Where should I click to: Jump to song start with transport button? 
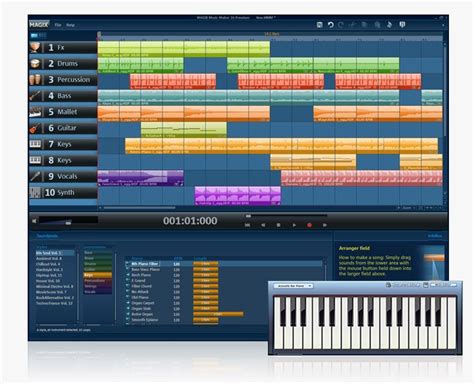pyautogui.click(x=247, y=225)
